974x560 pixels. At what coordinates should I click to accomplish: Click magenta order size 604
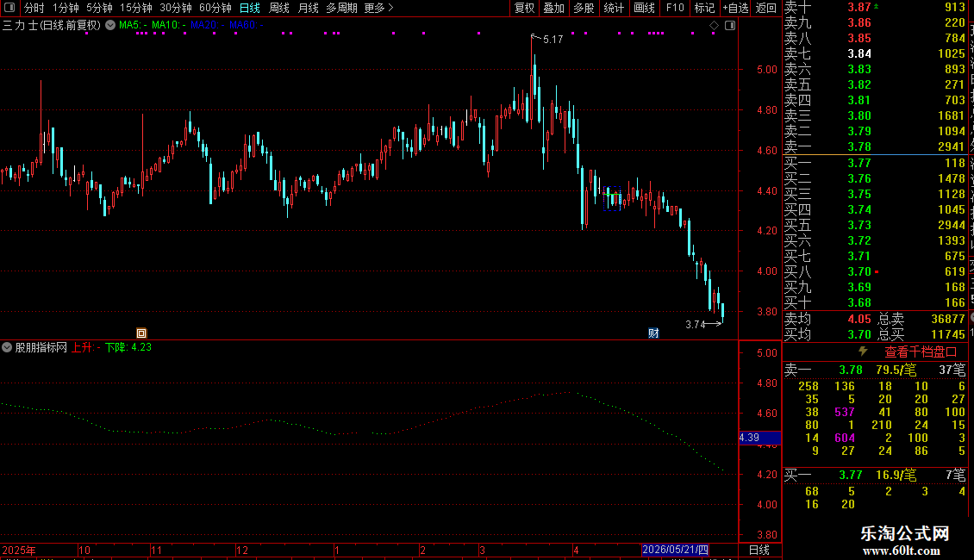(x=844, y=438)
